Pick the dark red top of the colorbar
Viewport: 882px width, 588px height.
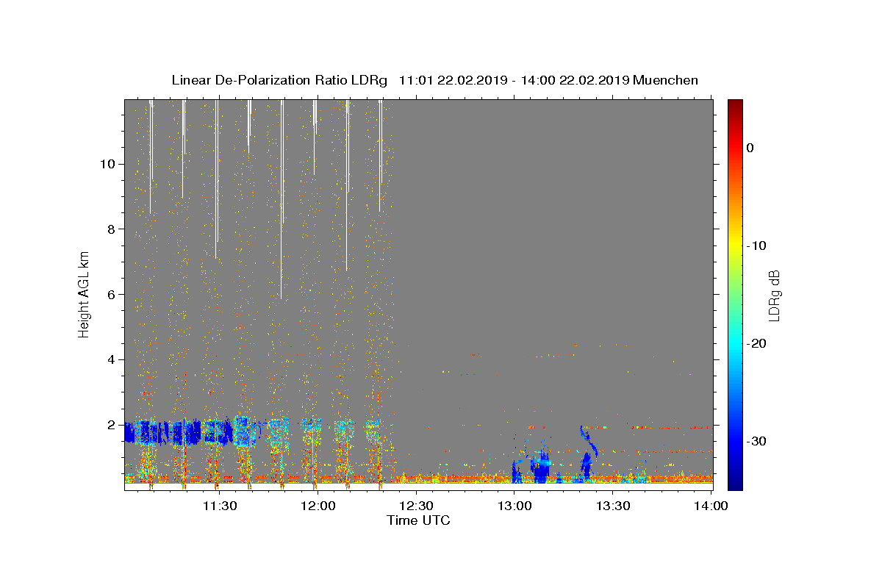(x=735, y=104)
